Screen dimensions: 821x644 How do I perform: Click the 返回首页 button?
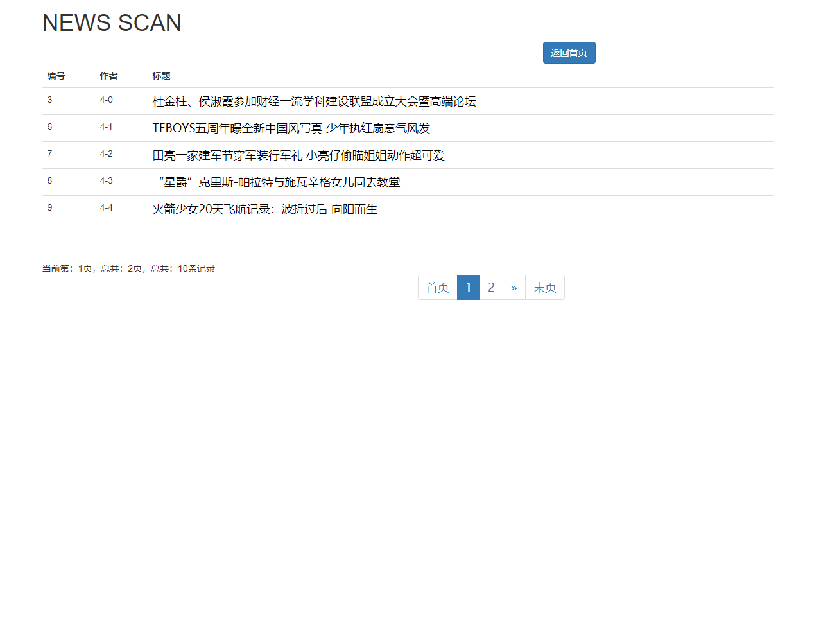pyautogui.click(x=569, y=52)
